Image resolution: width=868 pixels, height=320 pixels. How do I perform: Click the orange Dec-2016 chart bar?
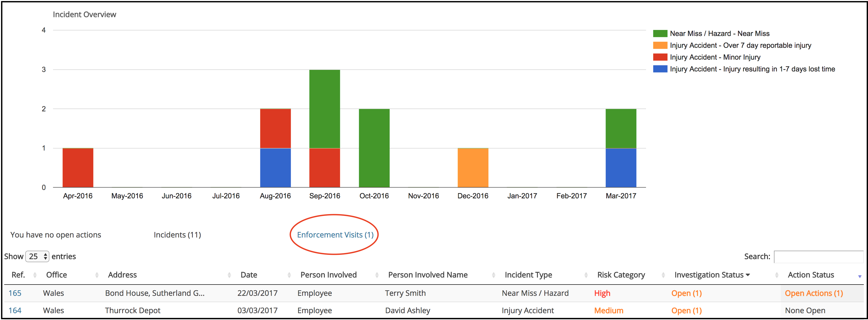click(x=473, y=167)
